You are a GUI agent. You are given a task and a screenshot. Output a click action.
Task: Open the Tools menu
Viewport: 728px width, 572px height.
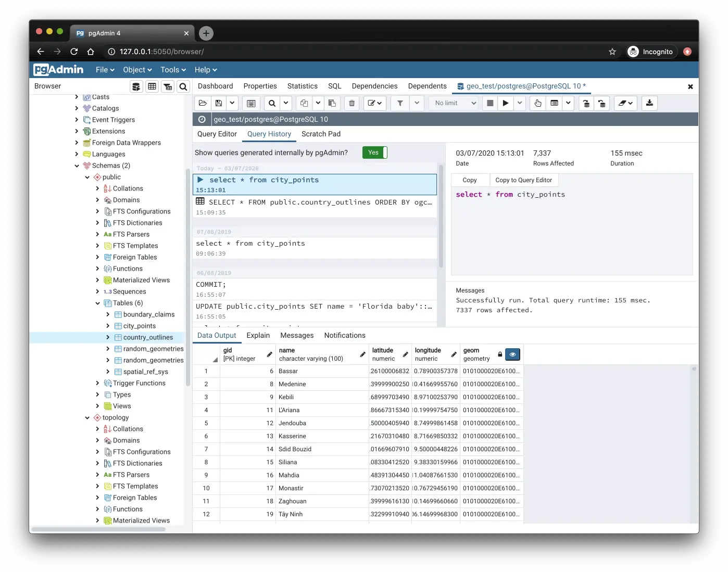point(173,70)
